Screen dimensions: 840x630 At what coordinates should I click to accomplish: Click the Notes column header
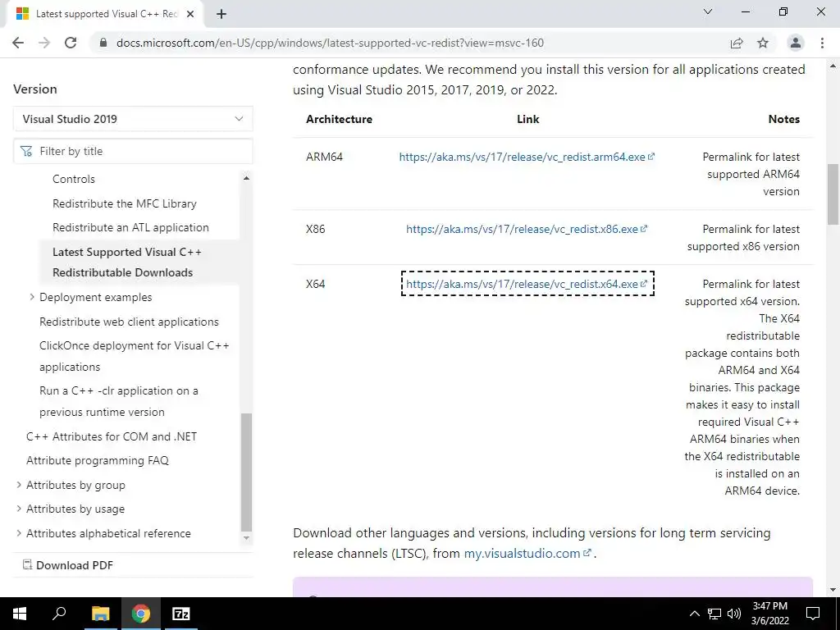tap(783, 119)
